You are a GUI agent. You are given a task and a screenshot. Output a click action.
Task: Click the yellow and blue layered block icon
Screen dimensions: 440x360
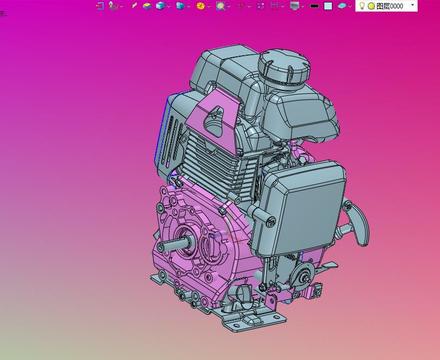[147, 6]
